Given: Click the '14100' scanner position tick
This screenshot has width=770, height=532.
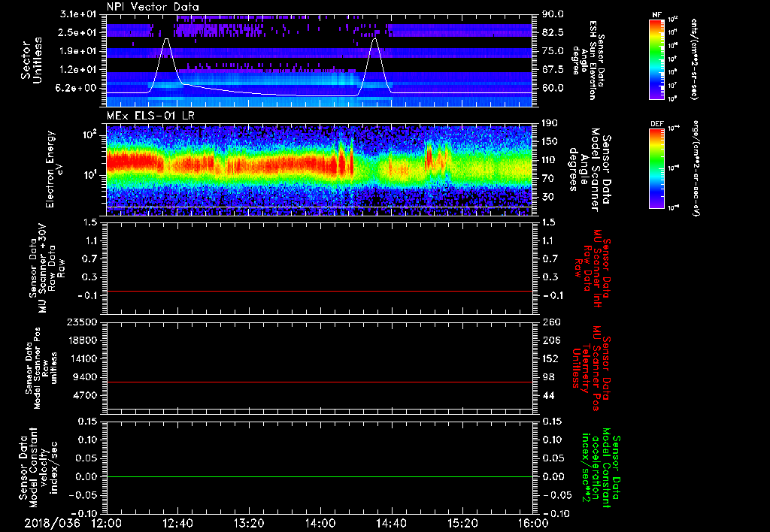Looking at the screenshot, I should click(83, 358).
